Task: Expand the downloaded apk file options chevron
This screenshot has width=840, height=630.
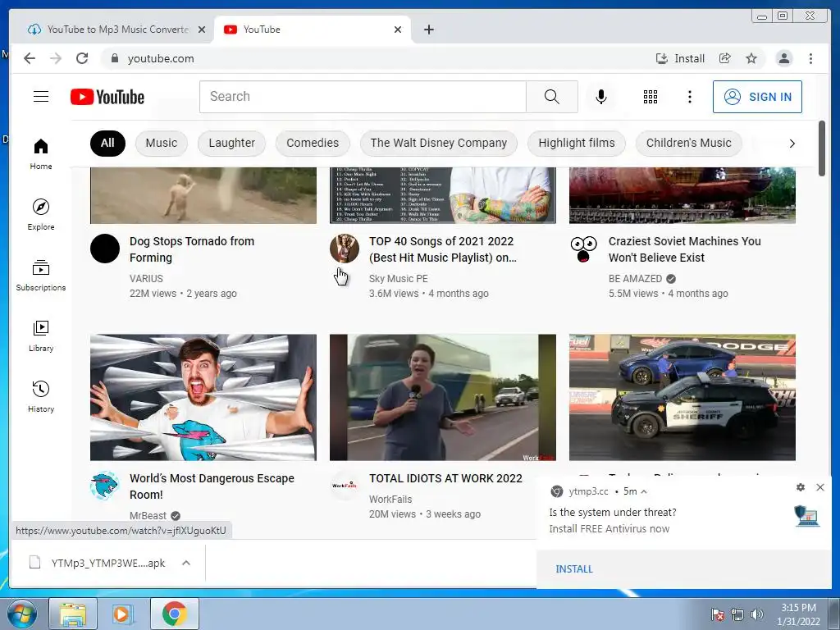Action: point(186,563)
